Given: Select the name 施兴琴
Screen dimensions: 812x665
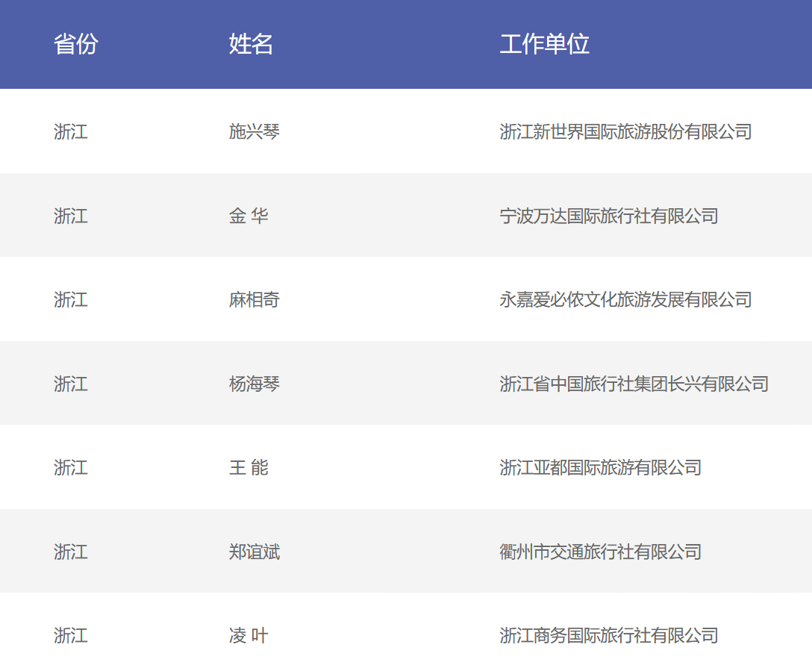Looking at the screenshot, I should pyautogui.click(x=254, y=131).
